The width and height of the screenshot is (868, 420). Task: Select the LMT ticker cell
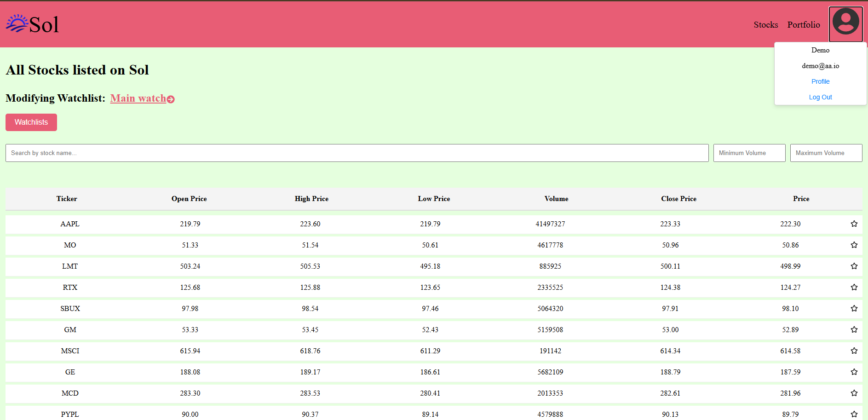[x=70, y=266]
